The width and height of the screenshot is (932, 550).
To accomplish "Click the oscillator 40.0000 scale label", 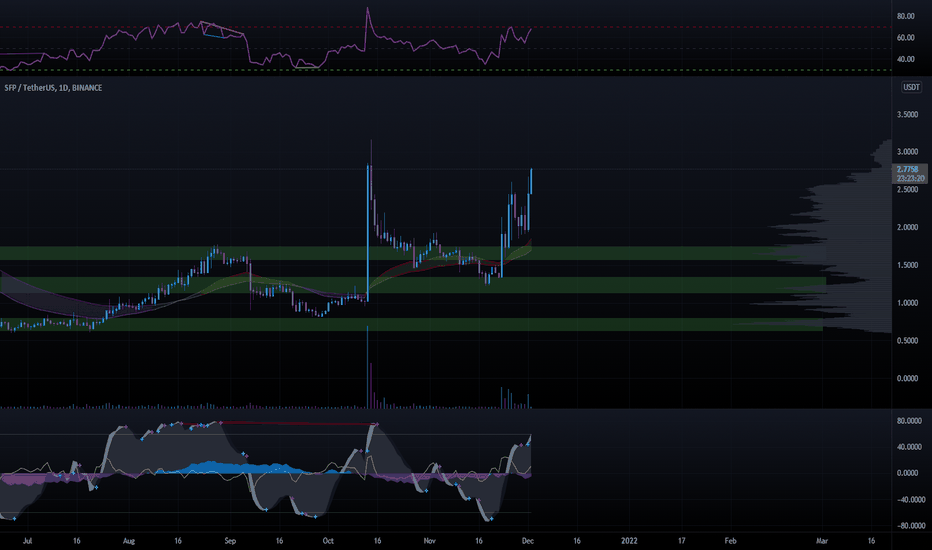I will [x=909, y=447].
